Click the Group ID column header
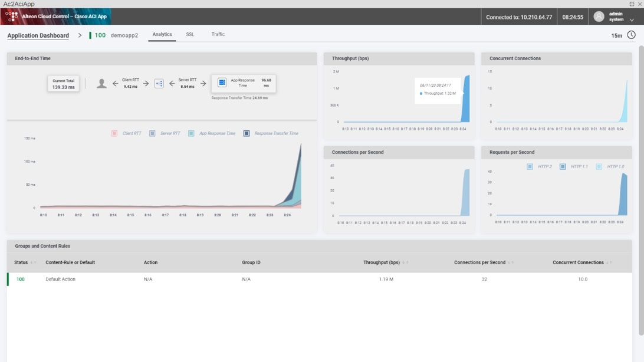This screenshot has width=644, height=362. point(251,263)
